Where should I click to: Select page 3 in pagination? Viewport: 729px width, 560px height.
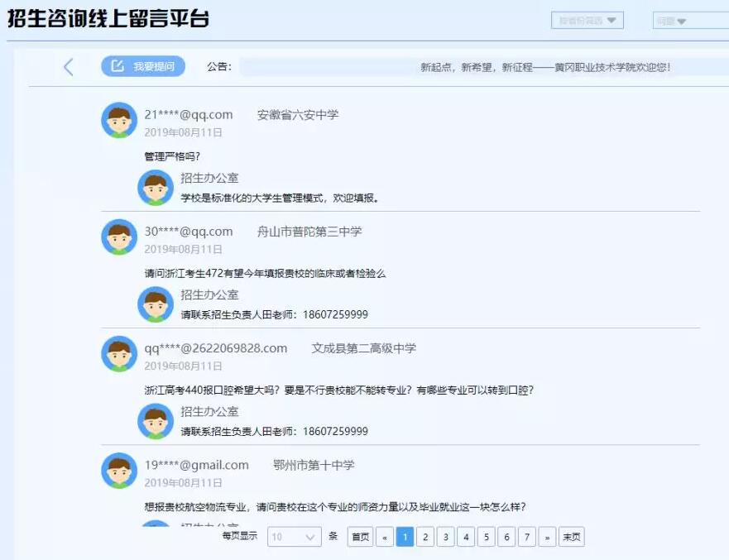coord(446,537)
